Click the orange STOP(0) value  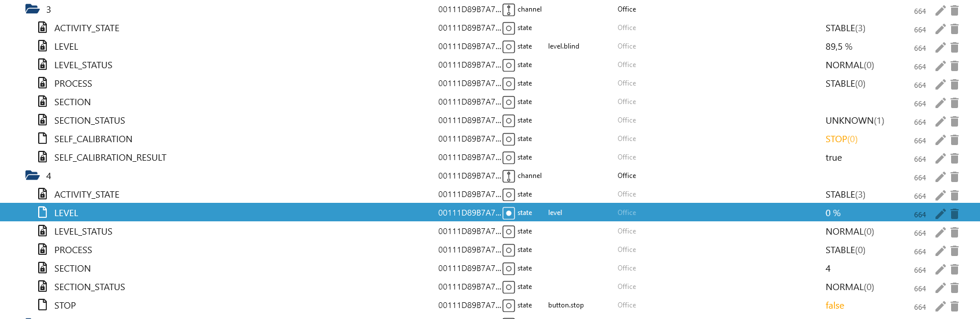coord(841,139)
